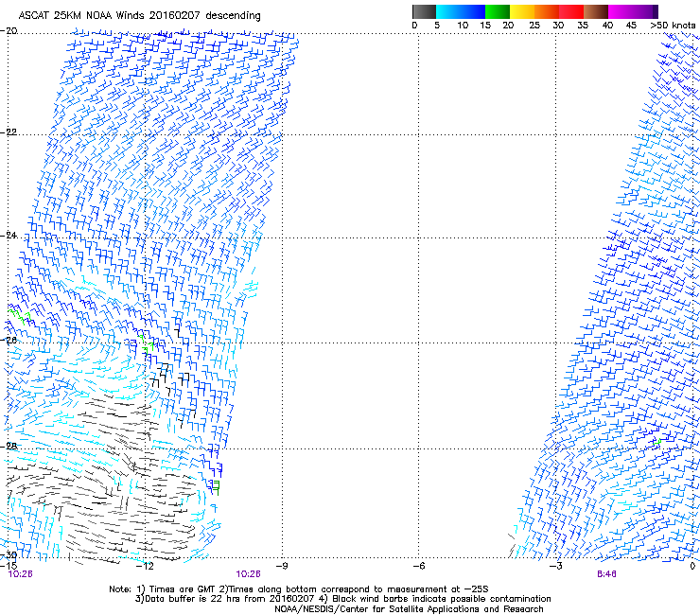Click the yellow 20-25 knots color swatch
700x615 pixels.
[522, 11]
